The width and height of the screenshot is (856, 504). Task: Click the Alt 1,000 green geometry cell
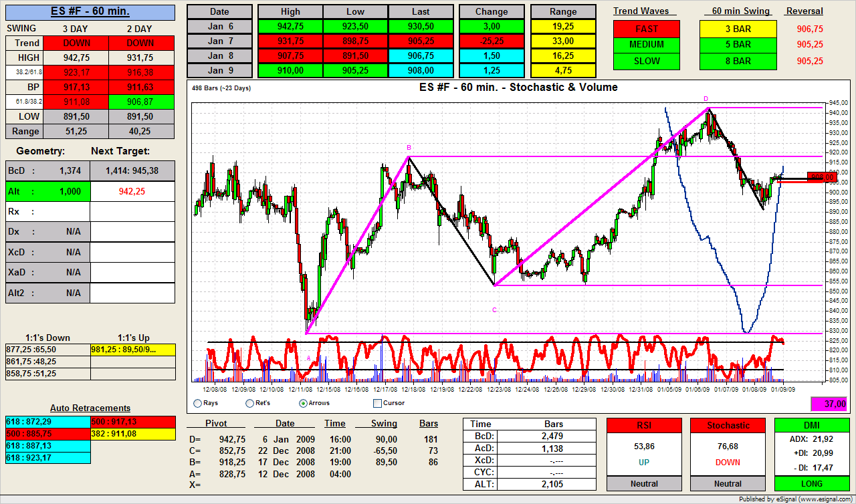coord(47,191)
